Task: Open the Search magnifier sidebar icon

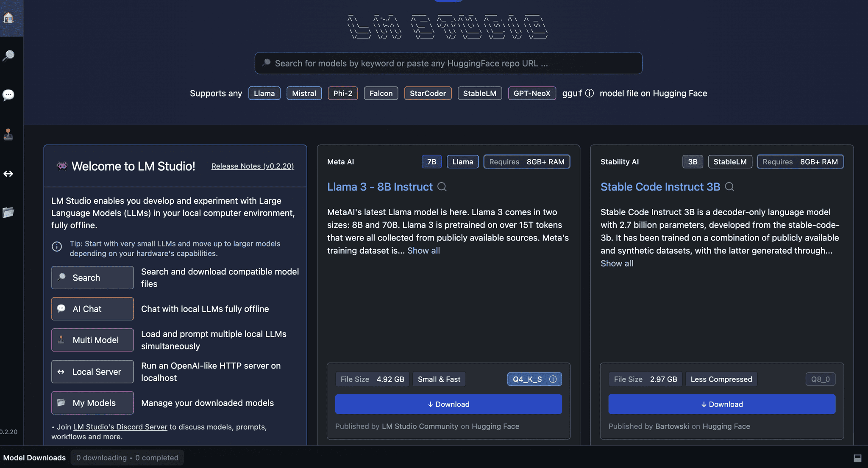Action: click(8, 55)
